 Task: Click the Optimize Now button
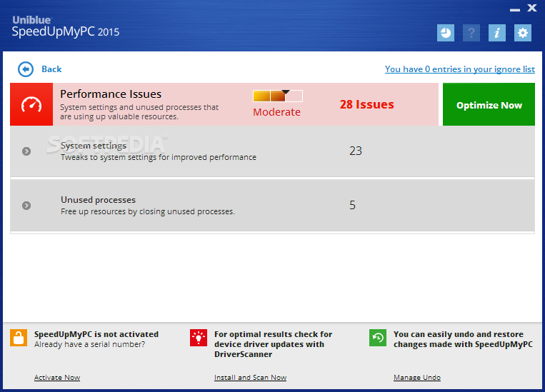pos(489,104)
